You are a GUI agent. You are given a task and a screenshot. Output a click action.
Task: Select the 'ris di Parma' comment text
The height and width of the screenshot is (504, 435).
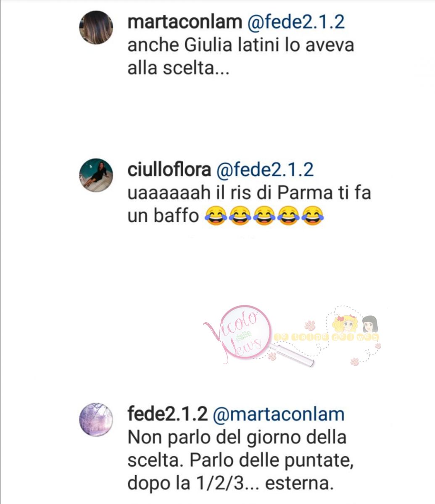coord(249,205)
